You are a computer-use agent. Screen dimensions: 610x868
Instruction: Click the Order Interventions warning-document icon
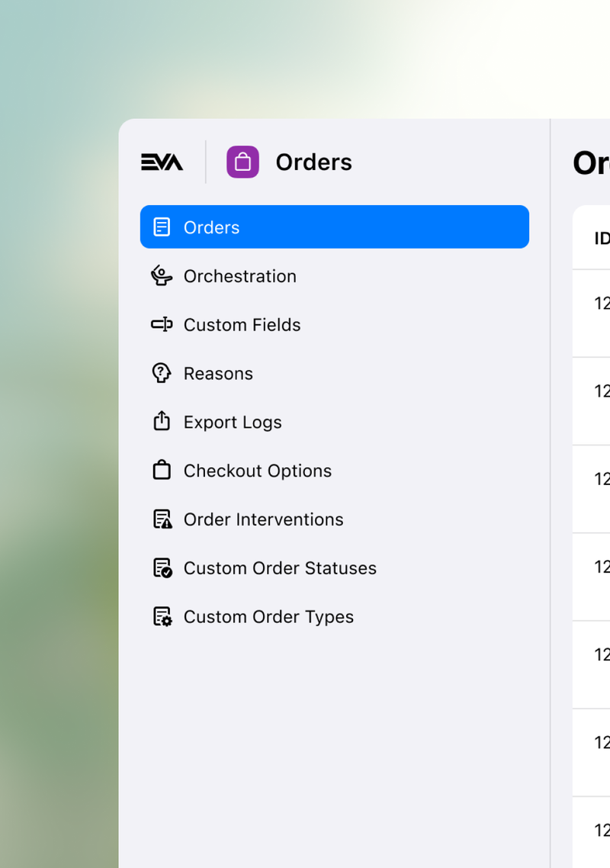[x=162, y=519]
